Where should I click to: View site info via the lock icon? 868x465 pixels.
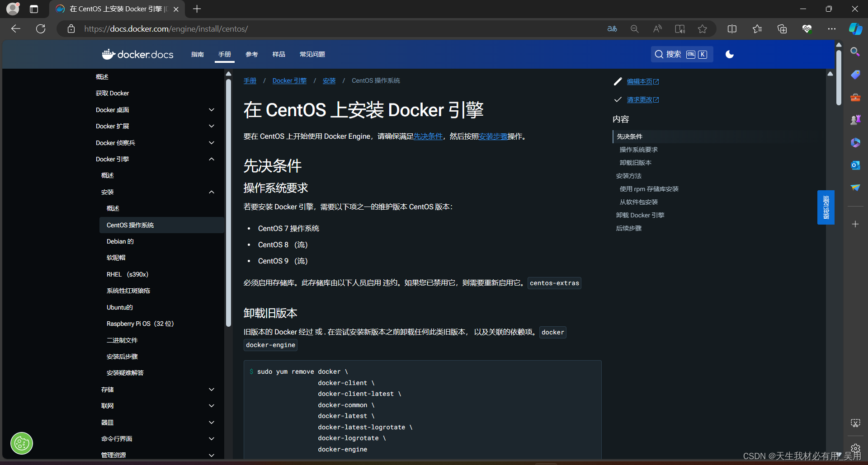tap(71, 29)
